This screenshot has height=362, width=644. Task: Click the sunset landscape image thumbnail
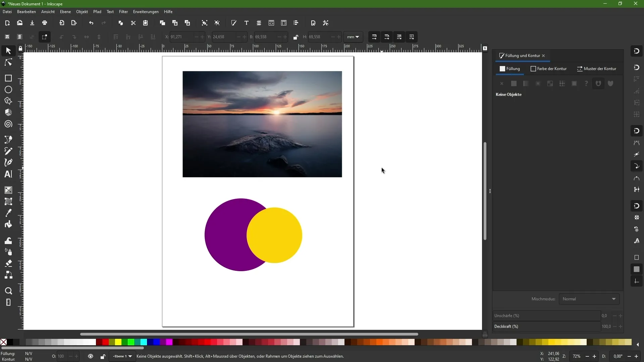click(x=262, y=124)
